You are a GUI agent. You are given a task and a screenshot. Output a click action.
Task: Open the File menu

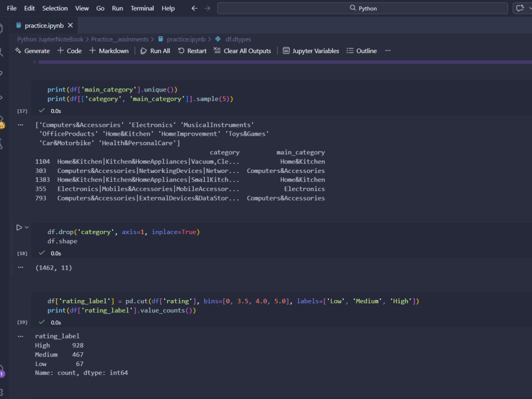pyautogui.click(x=12, y=8)
